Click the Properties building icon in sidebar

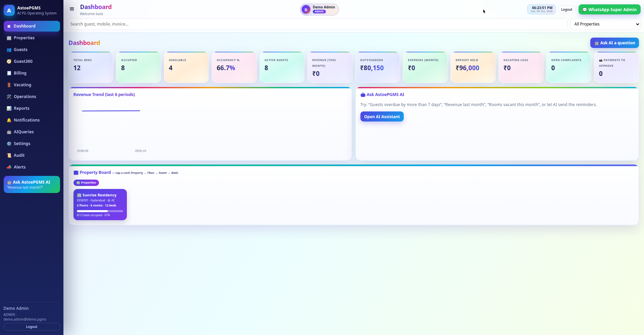click(x=9, y=38)
